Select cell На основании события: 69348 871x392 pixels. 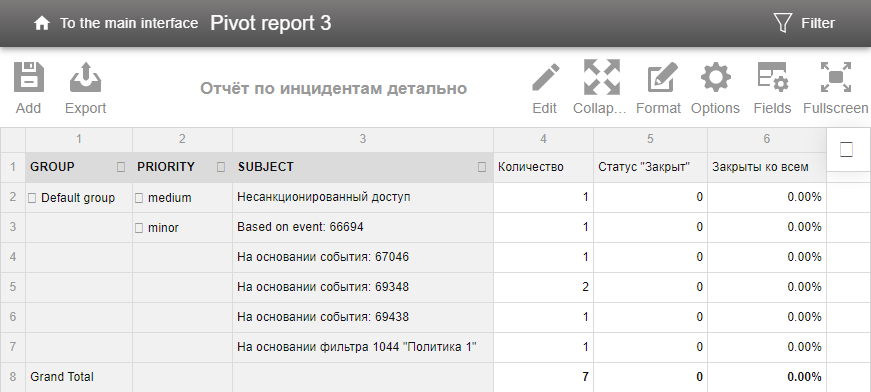tap(363, 288)
